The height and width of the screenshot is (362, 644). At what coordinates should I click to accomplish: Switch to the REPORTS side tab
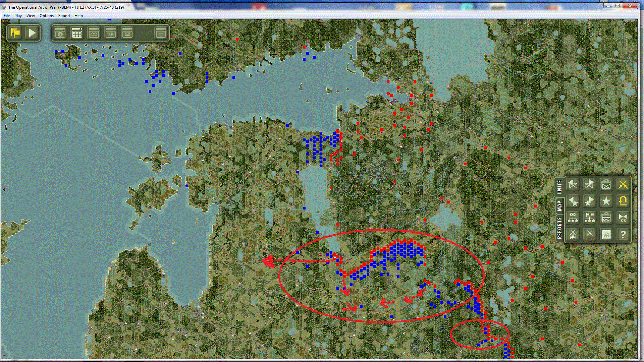click(x=559, y=228)
